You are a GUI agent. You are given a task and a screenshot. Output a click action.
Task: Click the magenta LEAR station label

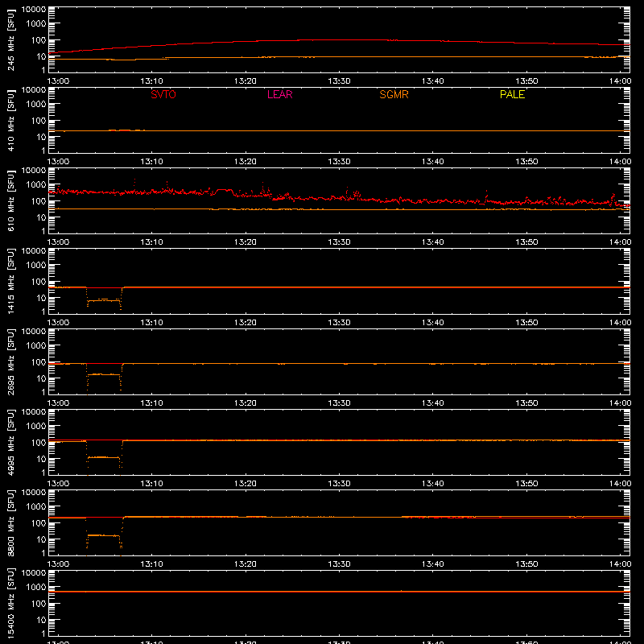pyautogui.click(x=279, y=94)
